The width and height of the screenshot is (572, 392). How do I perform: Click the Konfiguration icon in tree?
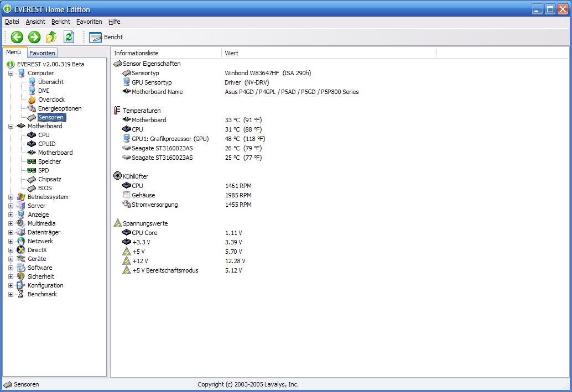tap(21, 285)
